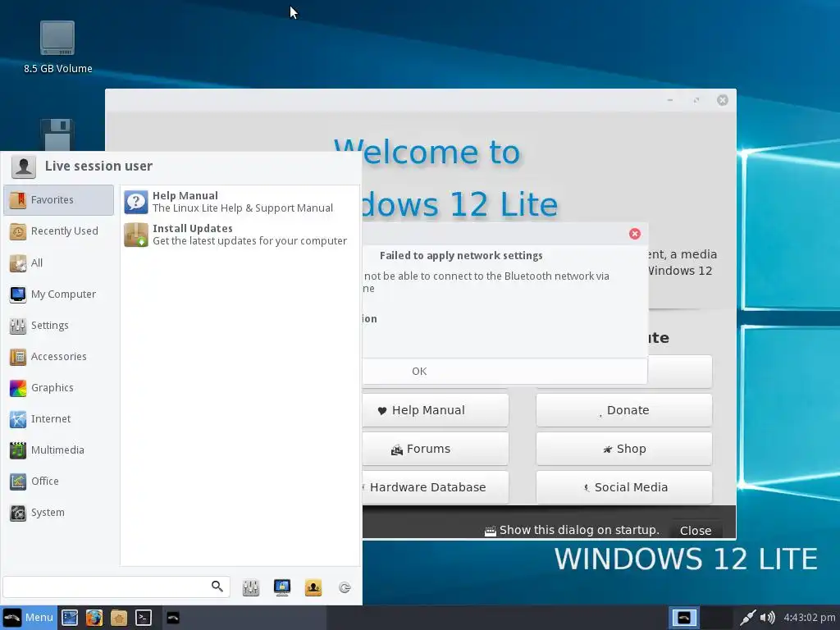
Task: Open the Hardware Database button
Action: pos(435,487)
